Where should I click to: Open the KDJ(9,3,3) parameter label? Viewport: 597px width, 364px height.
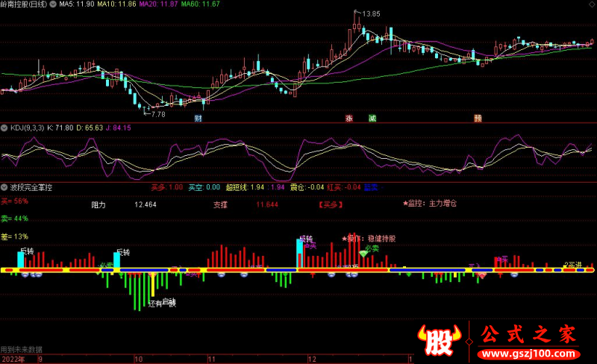[x=27, y=128]
